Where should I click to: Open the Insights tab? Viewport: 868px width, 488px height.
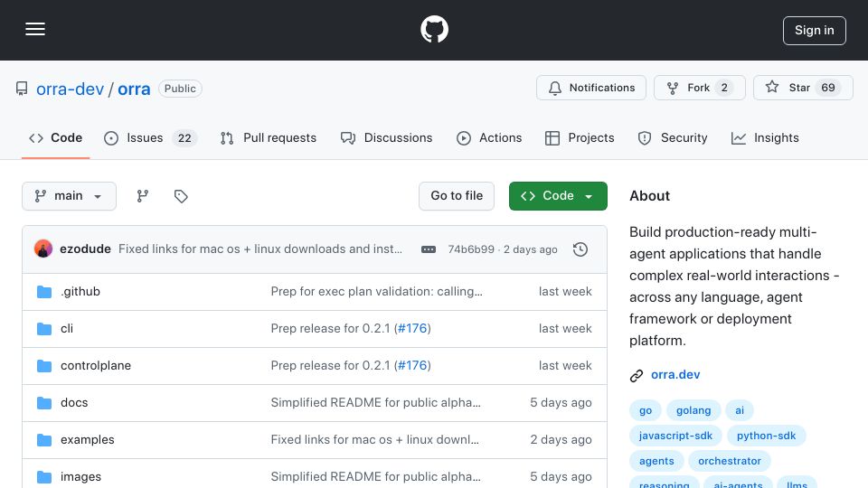point(765,137)
